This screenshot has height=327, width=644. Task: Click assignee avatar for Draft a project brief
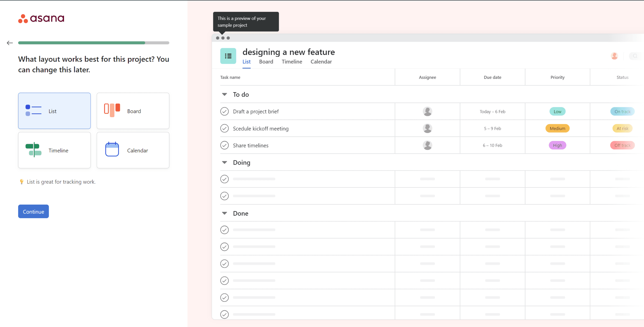pos(427,111)
